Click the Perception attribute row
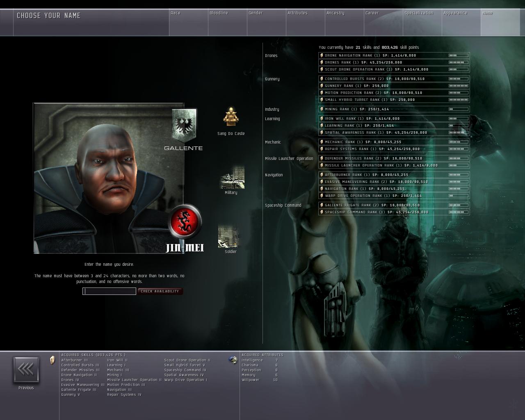Image resolution: width=525 pixels, height=420 pixels. coord(260,370)
